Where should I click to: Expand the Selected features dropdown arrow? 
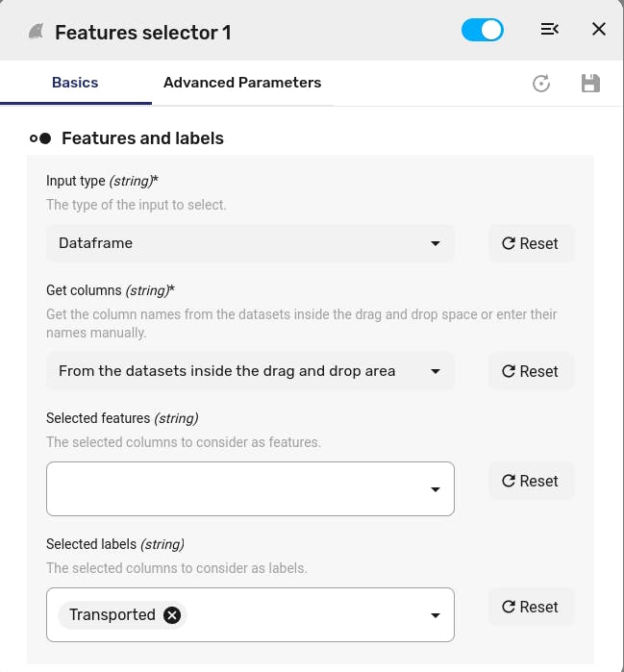(x=436, y=489)
